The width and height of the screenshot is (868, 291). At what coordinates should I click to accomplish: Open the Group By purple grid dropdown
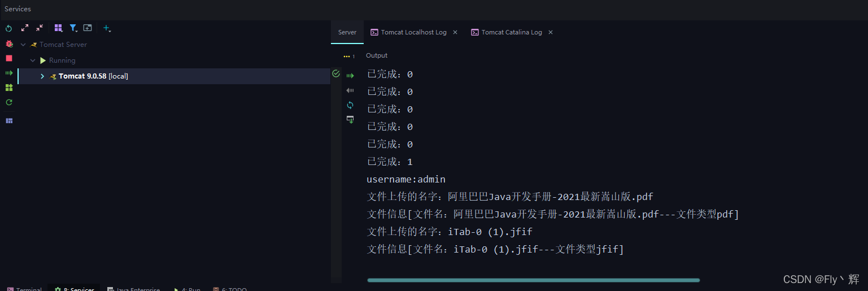click(58, 28)
